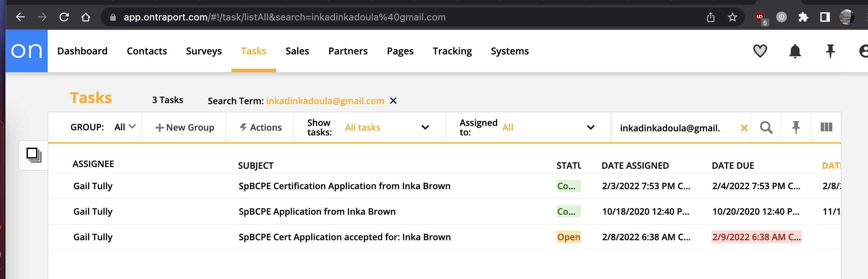Screen dimensions: 868x279
Task: Clear the search box with the orange X
Action: click(x=744, y=128)
